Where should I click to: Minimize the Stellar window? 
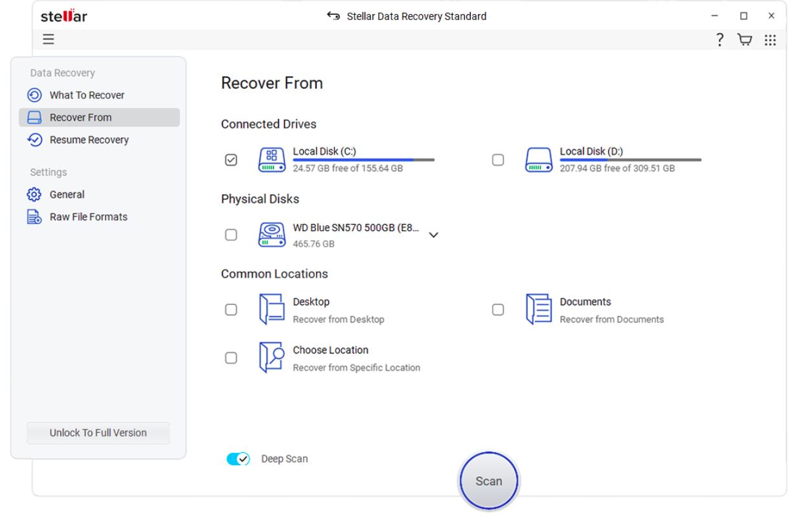coord(716,16)
